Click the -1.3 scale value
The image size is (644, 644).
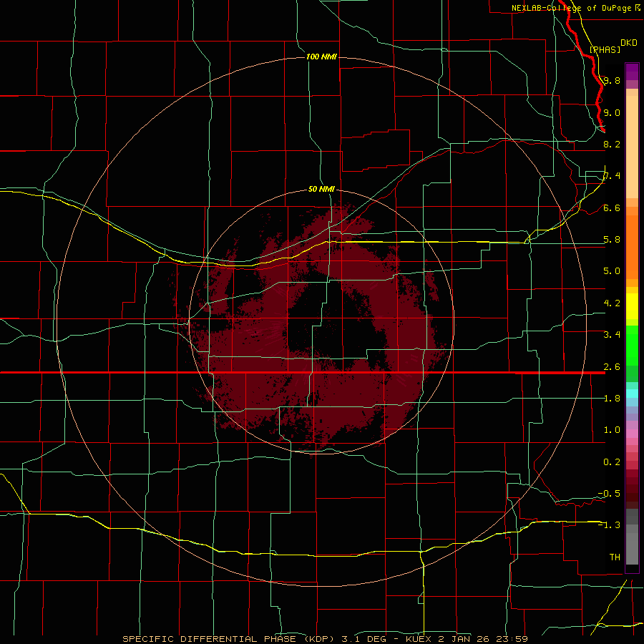(x=609, y=525)
